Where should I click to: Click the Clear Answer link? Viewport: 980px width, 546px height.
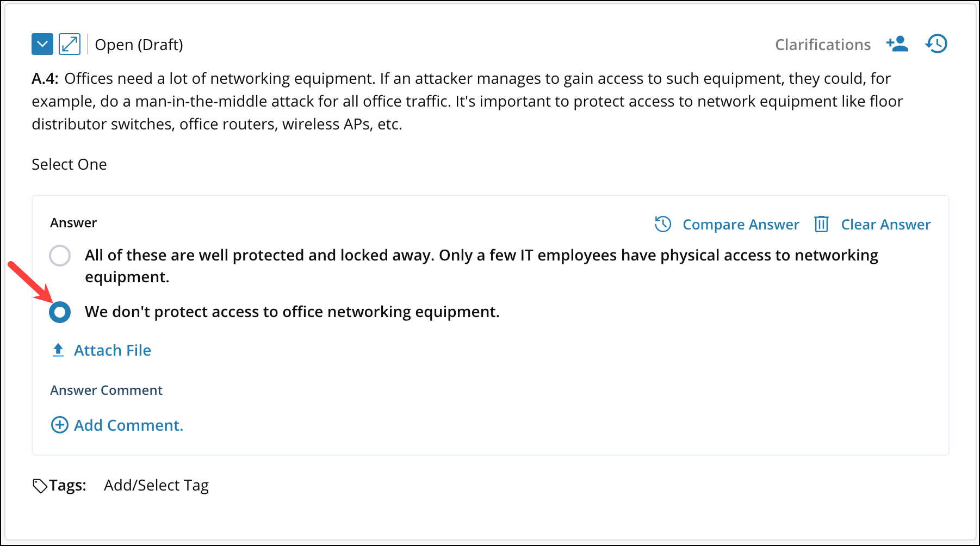[x=885, y=225]
